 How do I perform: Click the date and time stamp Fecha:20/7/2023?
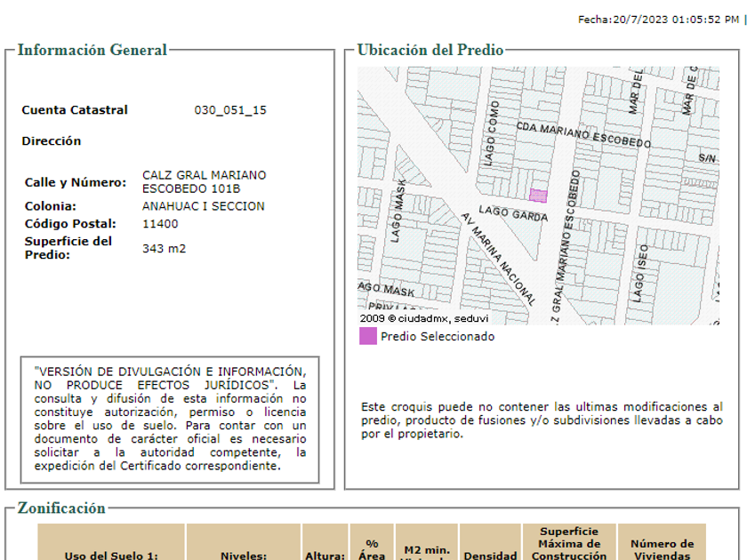[x=658, y=20]
